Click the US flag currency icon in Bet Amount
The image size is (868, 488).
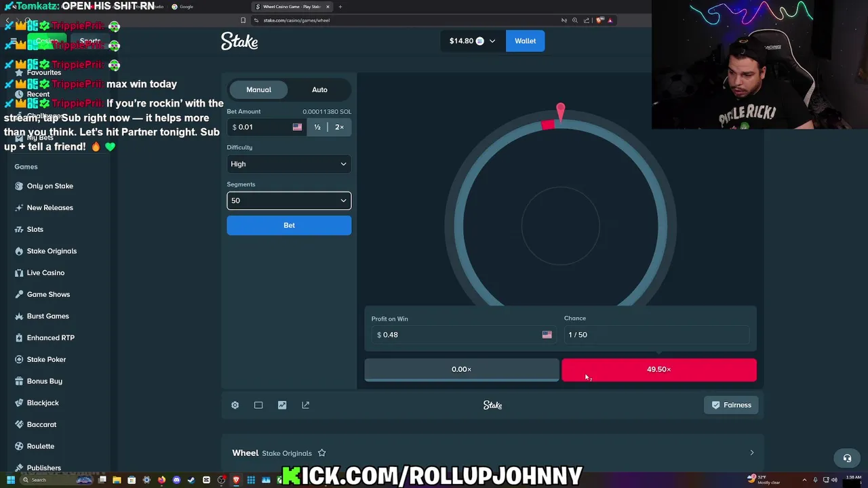(x=297, y=127)
